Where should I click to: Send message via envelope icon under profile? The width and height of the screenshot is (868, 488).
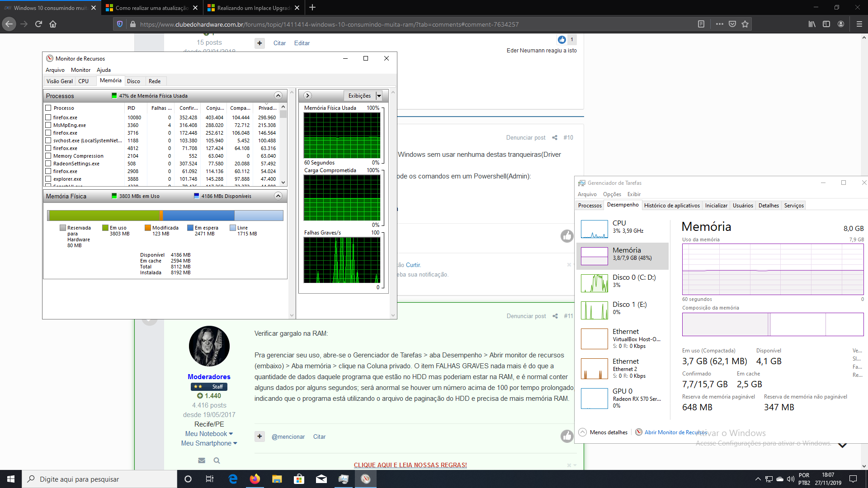[x=202, y=460]
